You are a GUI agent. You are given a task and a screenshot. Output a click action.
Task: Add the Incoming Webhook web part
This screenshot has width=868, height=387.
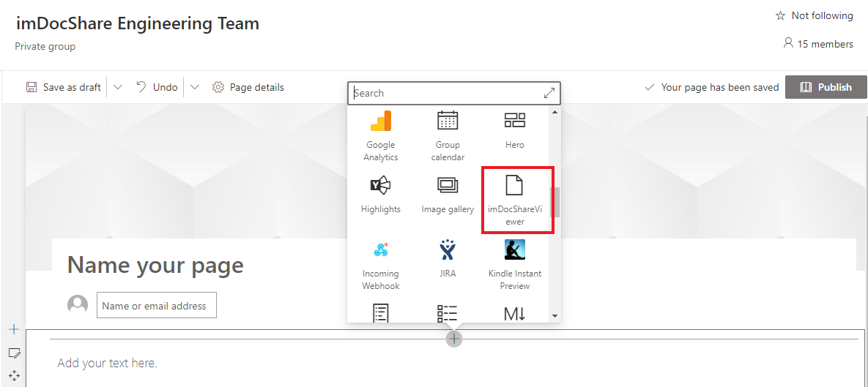pyautogui.click(x=381, y=264)
